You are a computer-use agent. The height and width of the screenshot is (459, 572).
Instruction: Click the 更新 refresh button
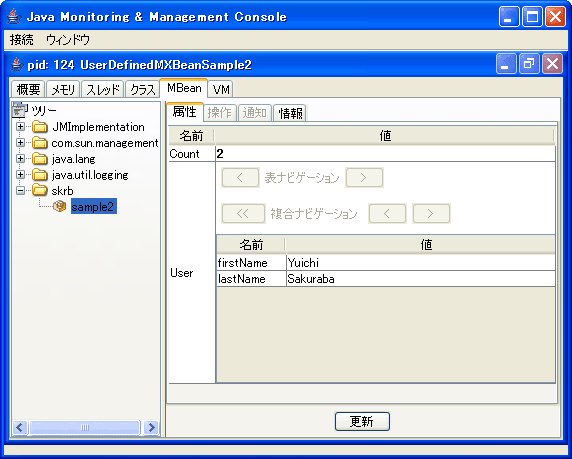[x=362, y=421]
